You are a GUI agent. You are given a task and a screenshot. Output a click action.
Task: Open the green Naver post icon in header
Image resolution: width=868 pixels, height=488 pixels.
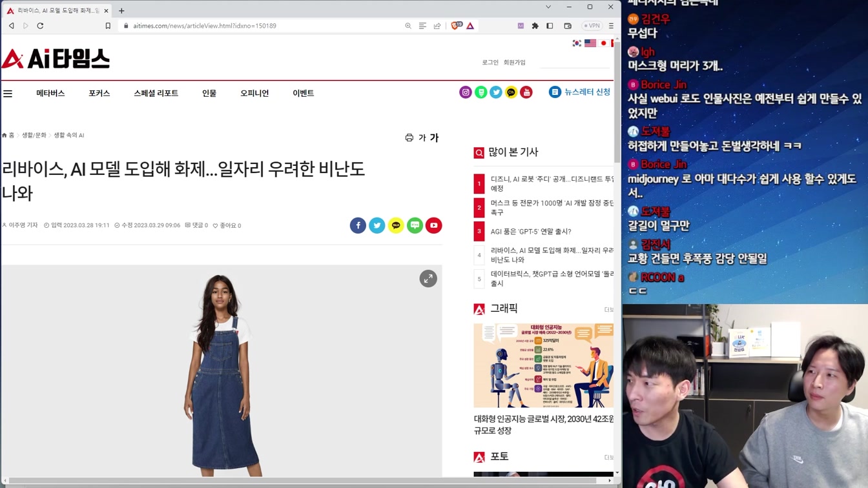click(x=481, y=92)
